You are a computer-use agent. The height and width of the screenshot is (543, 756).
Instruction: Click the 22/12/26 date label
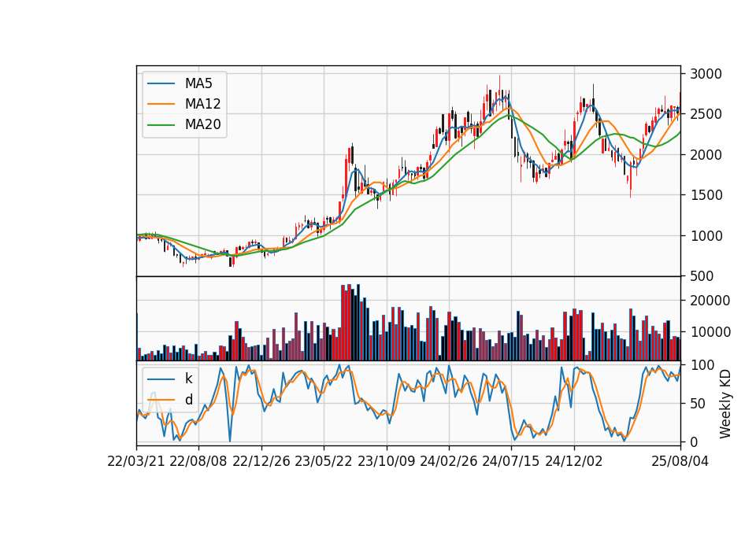(261, 461)
